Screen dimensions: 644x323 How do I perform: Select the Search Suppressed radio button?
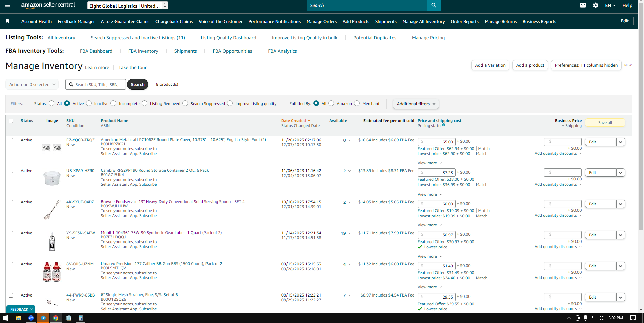click(x=185, y=103)
